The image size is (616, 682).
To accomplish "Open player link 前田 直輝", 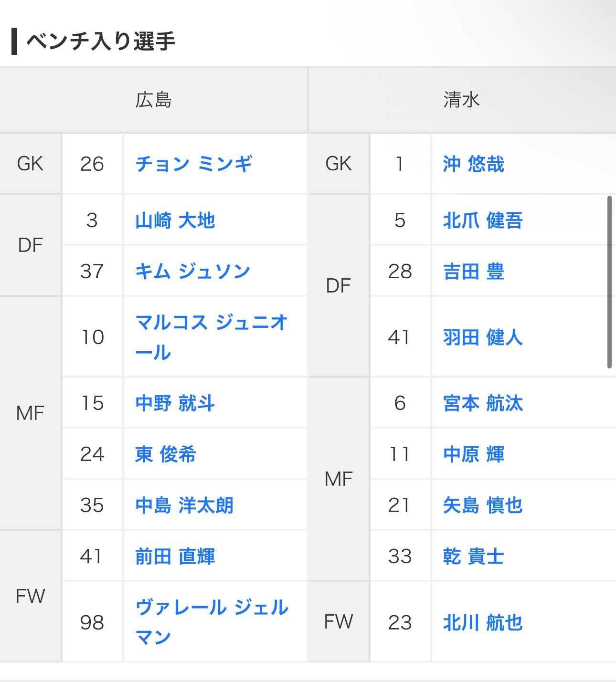I will tap(175, 556).
